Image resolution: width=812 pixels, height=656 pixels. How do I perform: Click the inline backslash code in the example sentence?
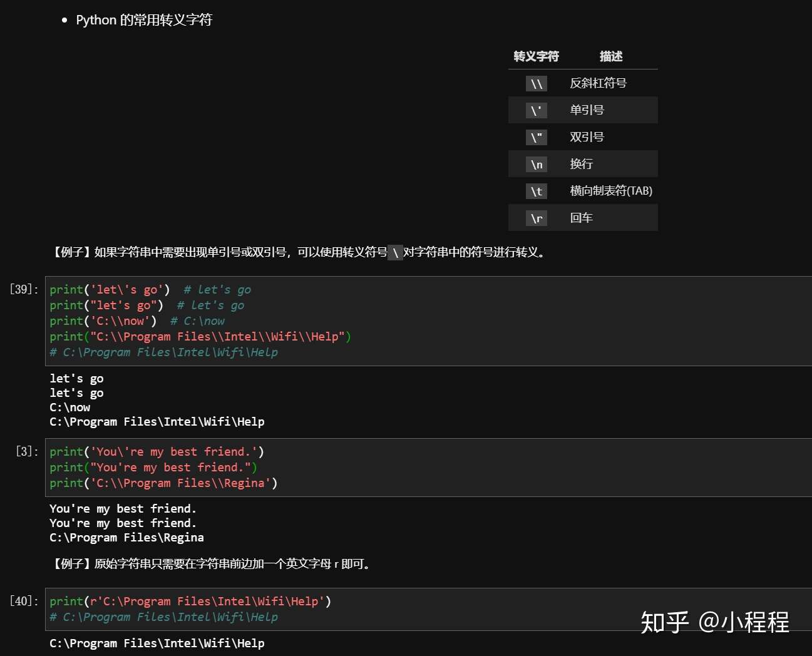[x=395, y=253]
